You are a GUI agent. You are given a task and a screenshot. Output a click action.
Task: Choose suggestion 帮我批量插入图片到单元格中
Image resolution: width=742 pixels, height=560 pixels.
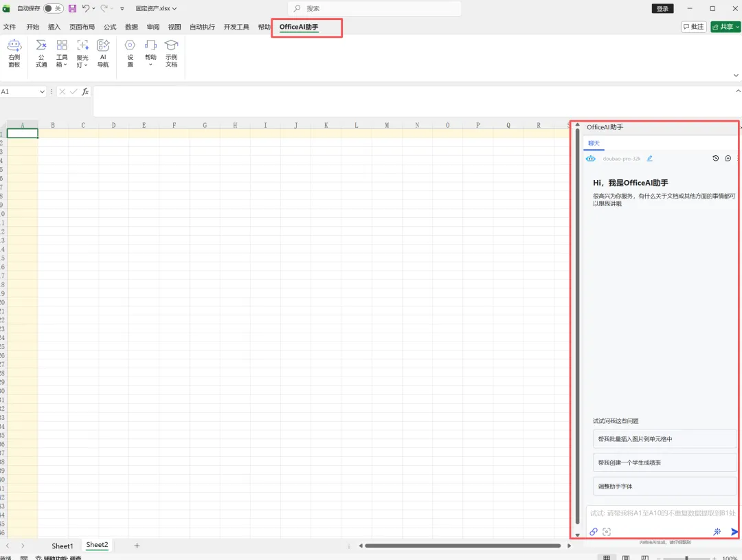click(665, 439)
